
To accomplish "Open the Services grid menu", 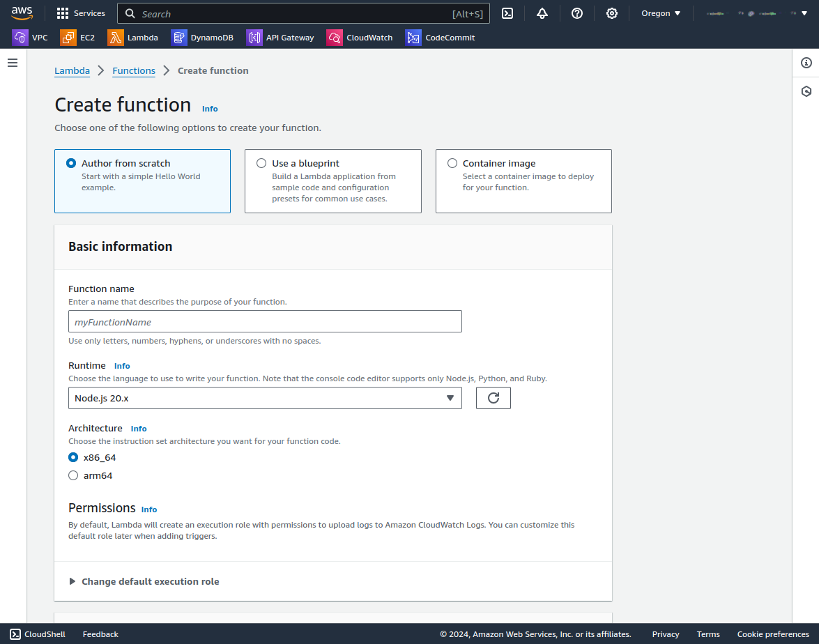I will pyautogui.click(x=63, y=13).
